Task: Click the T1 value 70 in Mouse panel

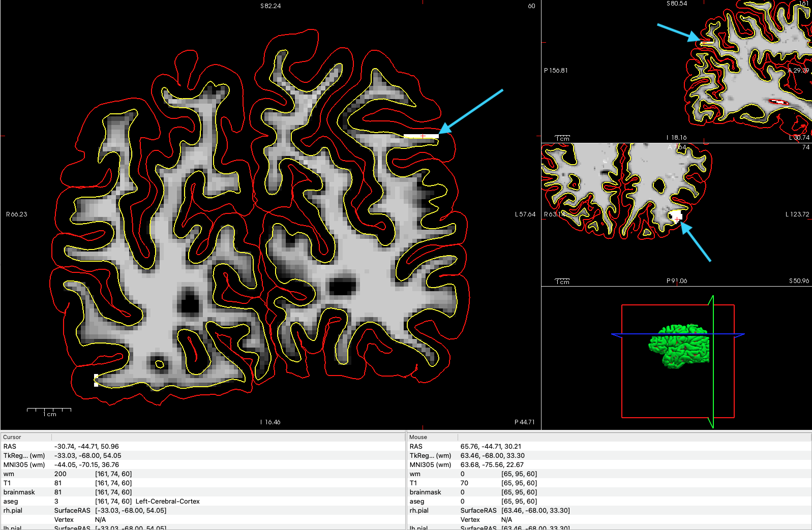Action: (464, 483)
